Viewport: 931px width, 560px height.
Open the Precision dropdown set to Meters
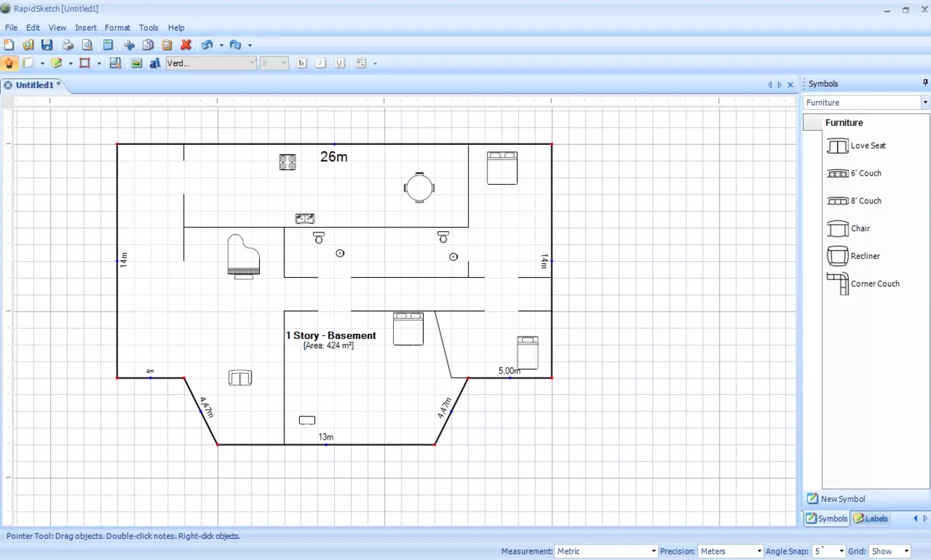[x=731, y=552]
